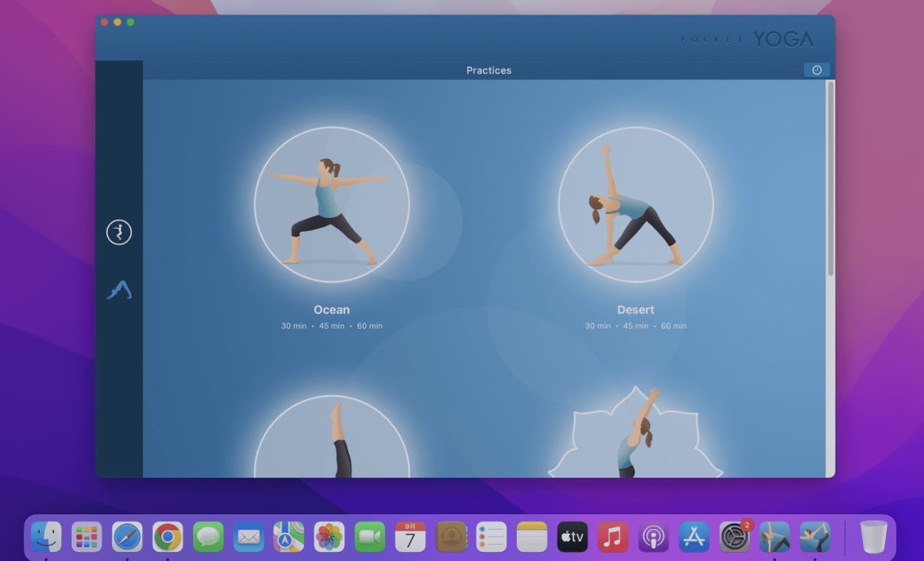Open the Music app in the Dock
The width and height of the screenshot is (924, 561).
click(x=612, y=536)
